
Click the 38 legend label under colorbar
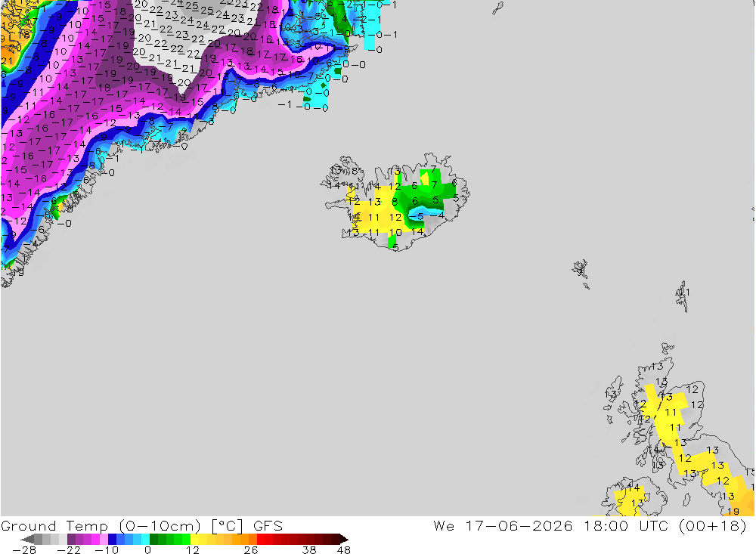click(309, 550)
